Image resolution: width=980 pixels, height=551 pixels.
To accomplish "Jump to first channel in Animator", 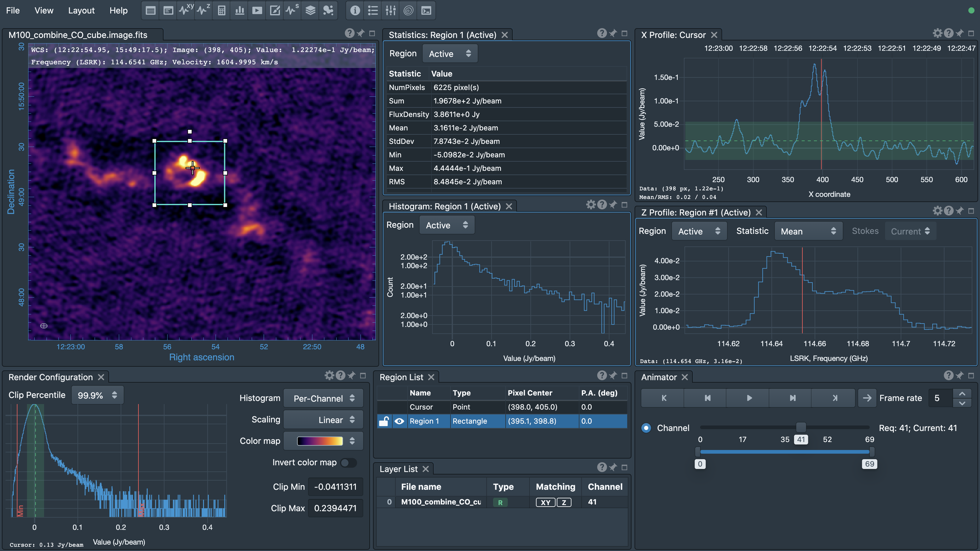I will tap(663, 398).
